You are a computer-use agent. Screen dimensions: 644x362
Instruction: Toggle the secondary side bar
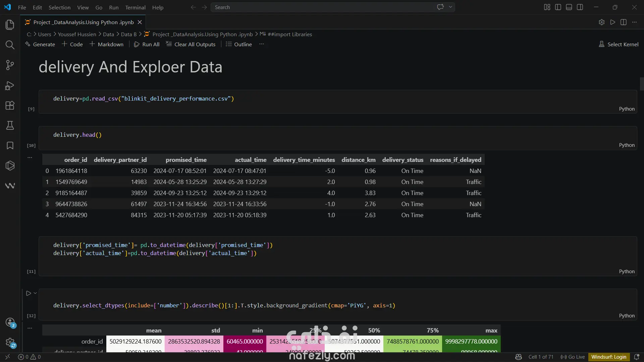(580, 7)
